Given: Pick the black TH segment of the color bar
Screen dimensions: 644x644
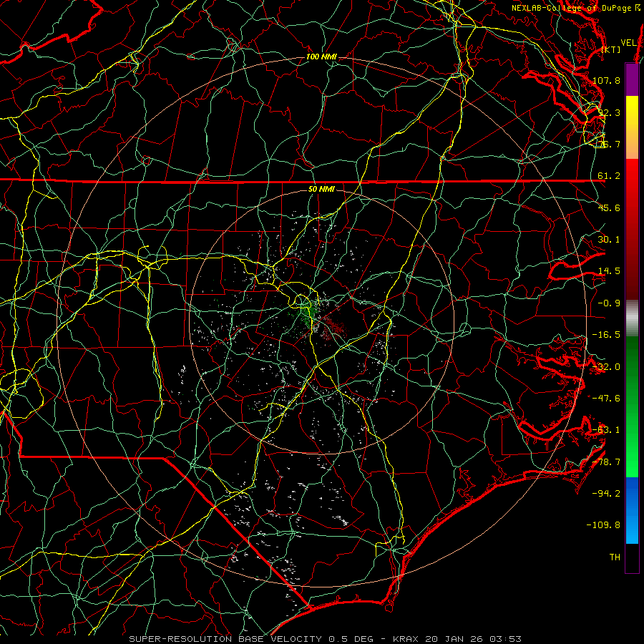Looking at the screenshot, I should pyautogui.click(x=632, y=557).
